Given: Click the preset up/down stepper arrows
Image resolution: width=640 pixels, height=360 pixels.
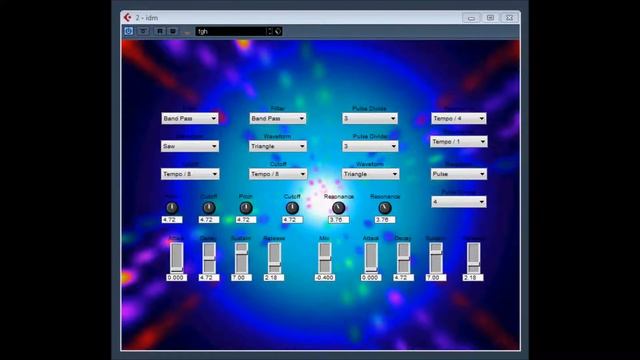Looking at the screenshot, I should 269,31.
